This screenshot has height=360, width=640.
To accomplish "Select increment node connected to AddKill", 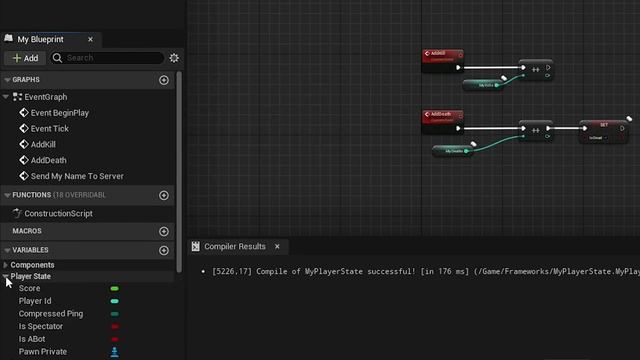I will click(x=536, y=70).
